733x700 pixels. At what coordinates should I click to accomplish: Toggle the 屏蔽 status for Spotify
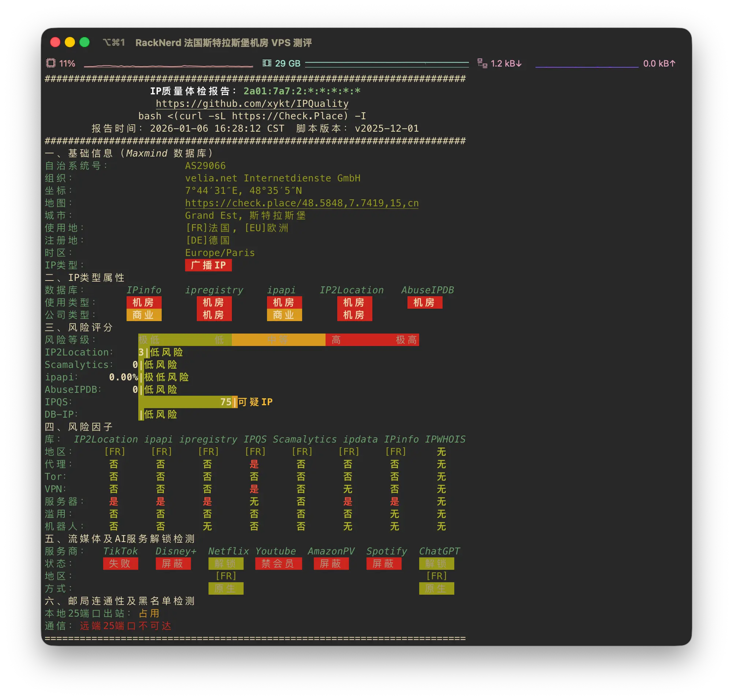point(384,564)
